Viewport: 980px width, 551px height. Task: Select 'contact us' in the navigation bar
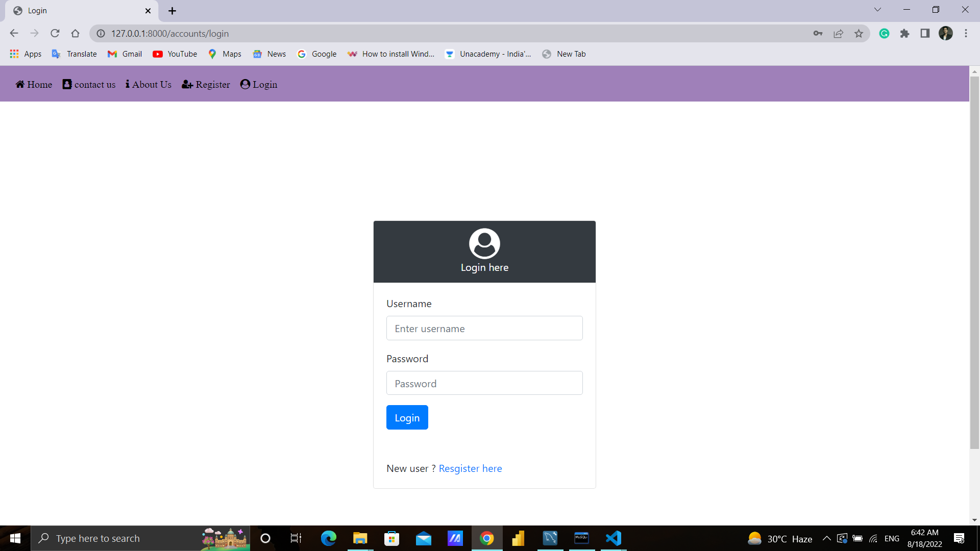(88, 84)
